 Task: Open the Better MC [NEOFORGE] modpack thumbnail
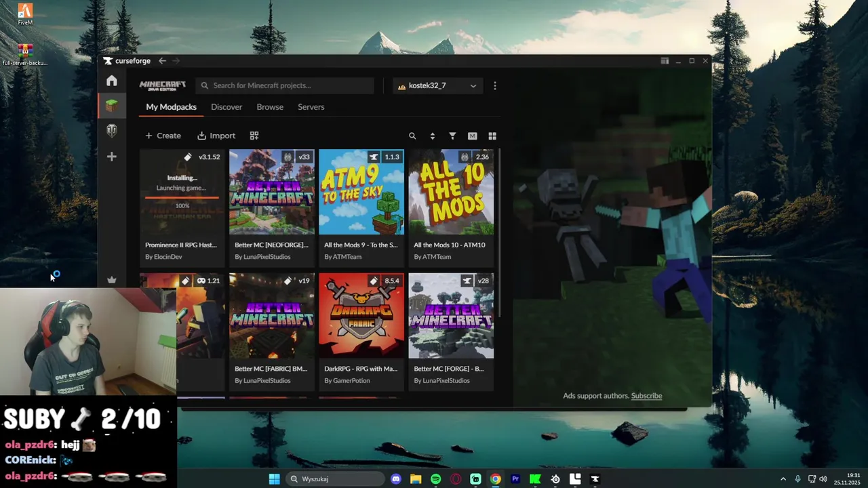(x=272, y=192)
